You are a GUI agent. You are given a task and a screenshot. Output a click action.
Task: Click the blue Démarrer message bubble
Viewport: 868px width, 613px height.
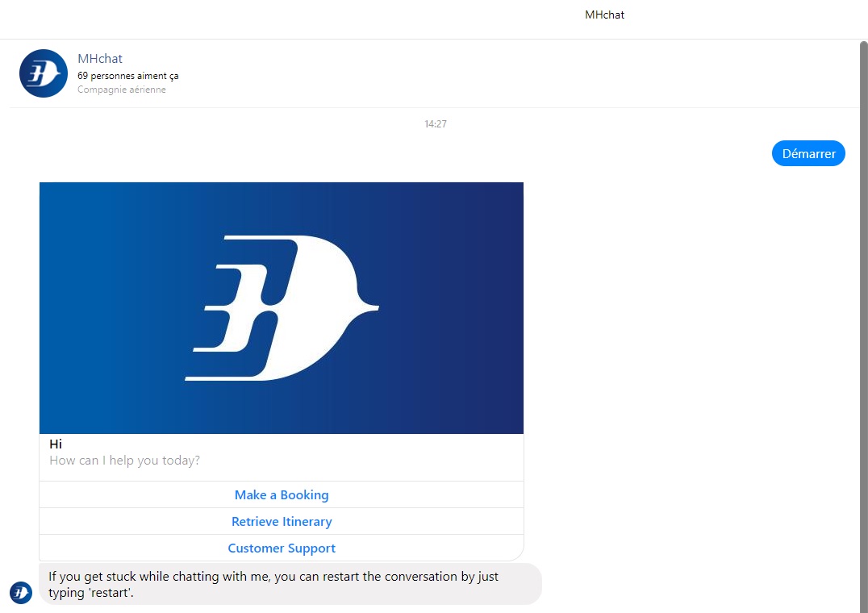(x=807, y=153)
